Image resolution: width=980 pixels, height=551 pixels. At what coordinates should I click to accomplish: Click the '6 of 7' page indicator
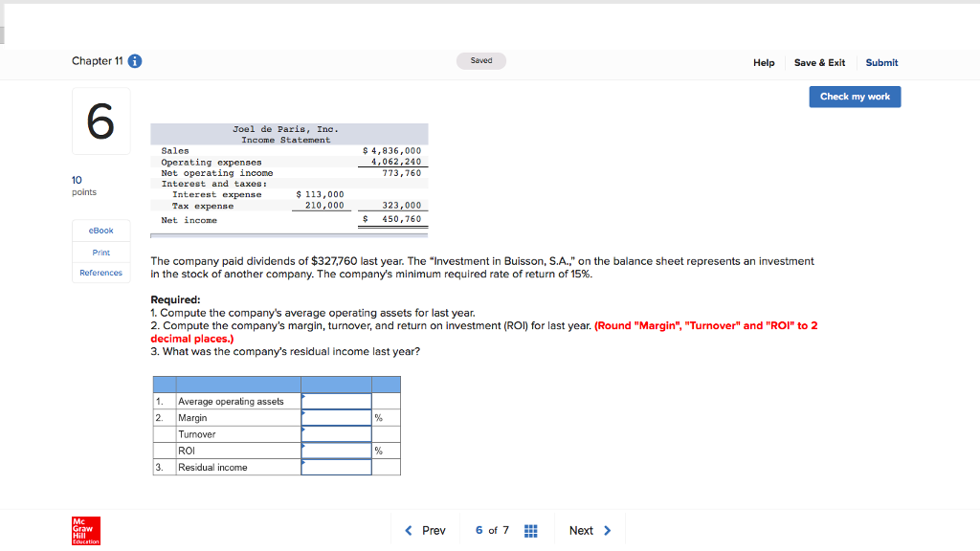pyautogui.click(x=492, y=530)
